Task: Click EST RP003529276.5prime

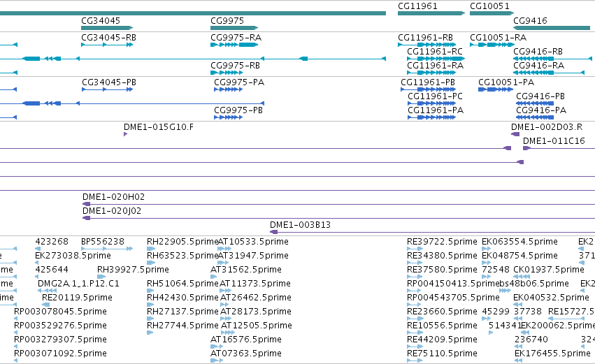Action: click(60, 326)
